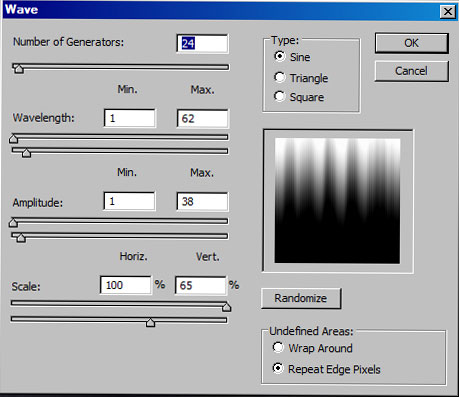Click the 'Undefined Areas:' group label
Image resolution: width=459 pixels, height=397 pixels.
point(311,331)
